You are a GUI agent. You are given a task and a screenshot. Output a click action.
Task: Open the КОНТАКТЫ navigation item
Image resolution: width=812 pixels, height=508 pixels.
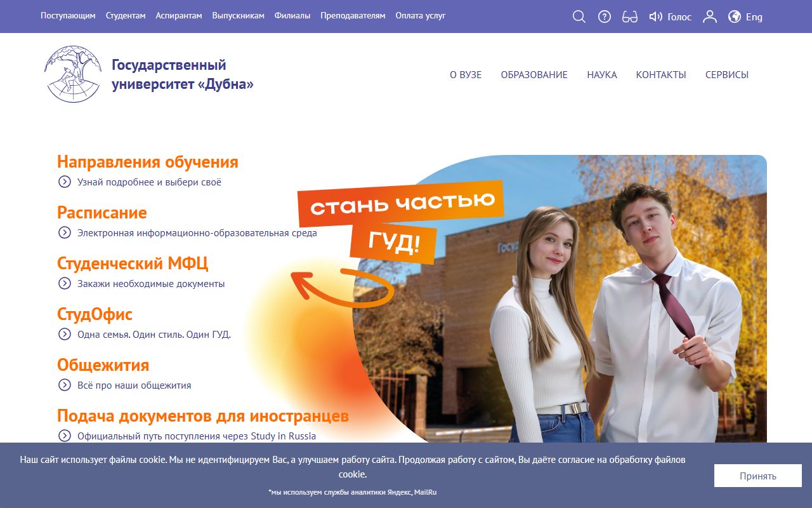661,75
